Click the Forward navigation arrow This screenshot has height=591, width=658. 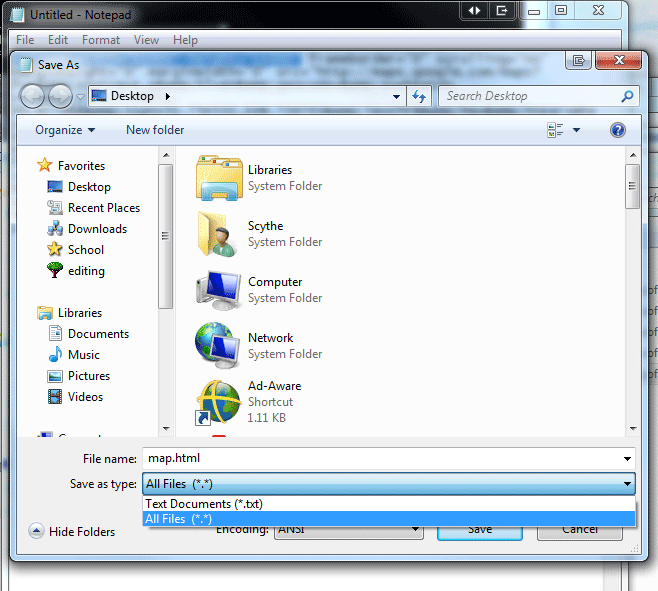(60, 96)
